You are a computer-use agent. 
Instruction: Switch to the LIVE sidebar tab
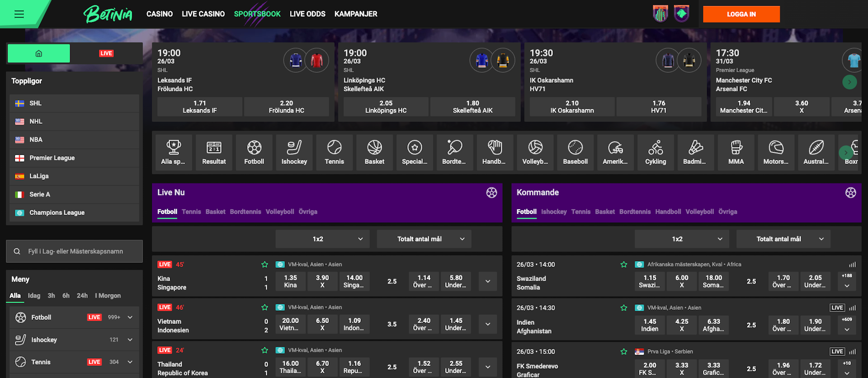click(106, 53)
